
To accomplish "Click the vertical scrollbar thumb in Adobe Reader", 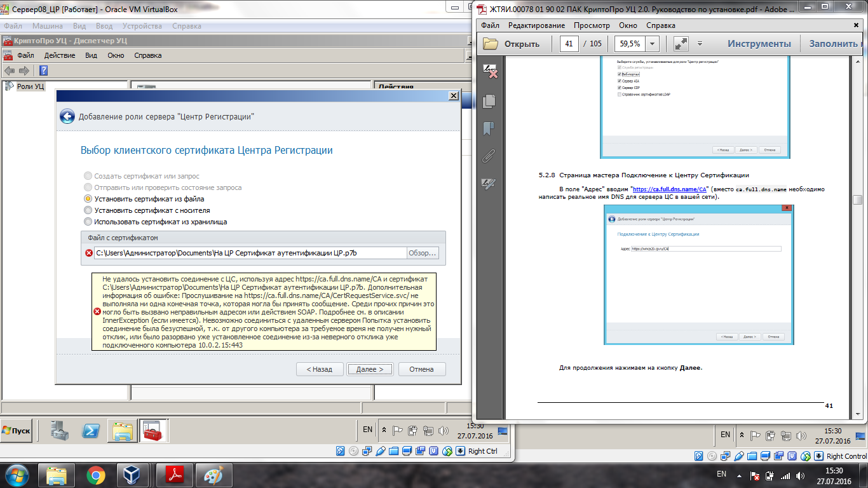I will 857,200.
